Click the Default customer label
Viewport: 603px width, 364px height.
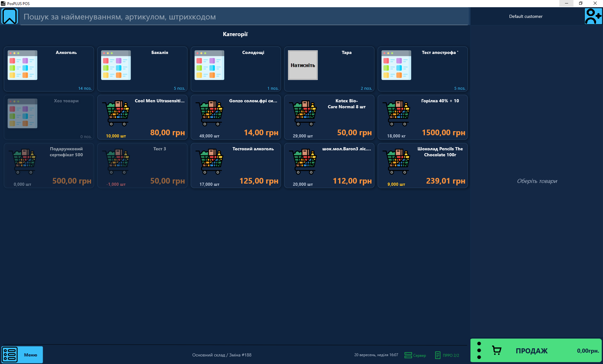526,16
